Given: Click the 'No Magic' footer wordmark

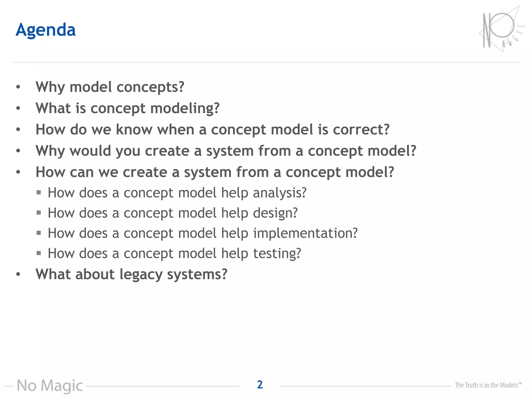Looking at the screenshot, I should click(50, 385).
